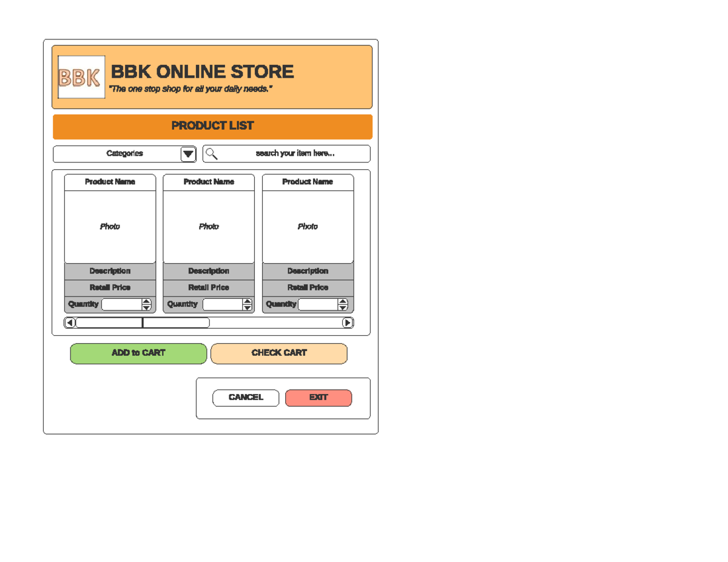Increase quantity for the third product
This screenshot has height=562, width=728.
tap(343, 301)
